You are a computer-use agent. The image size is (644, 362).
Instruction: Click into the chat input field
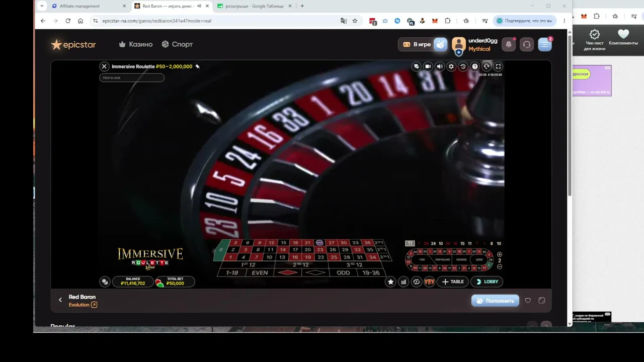[x=132, y=77]
